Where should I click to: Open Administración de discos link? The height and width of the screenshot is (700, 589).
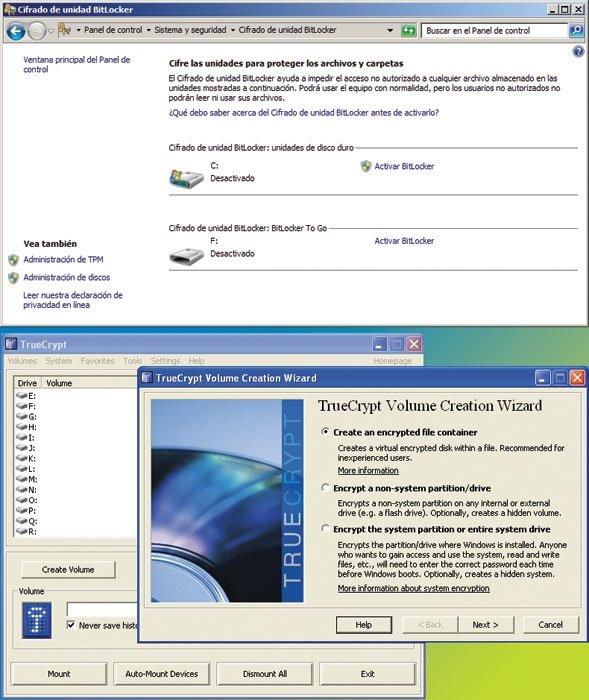click(x=67, y=277)
